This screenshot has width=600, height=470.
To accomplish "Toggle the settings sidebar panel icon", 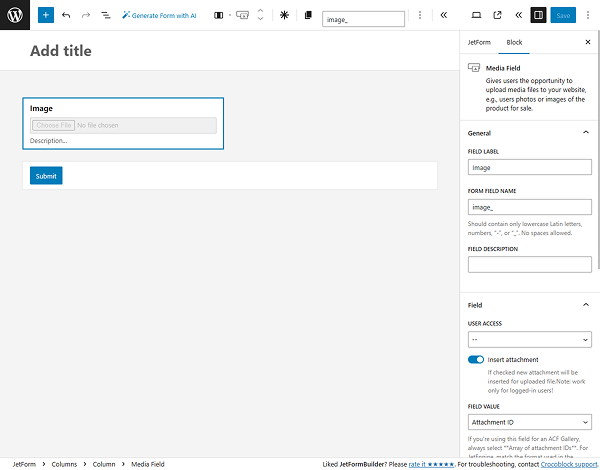I will (538, 15).
